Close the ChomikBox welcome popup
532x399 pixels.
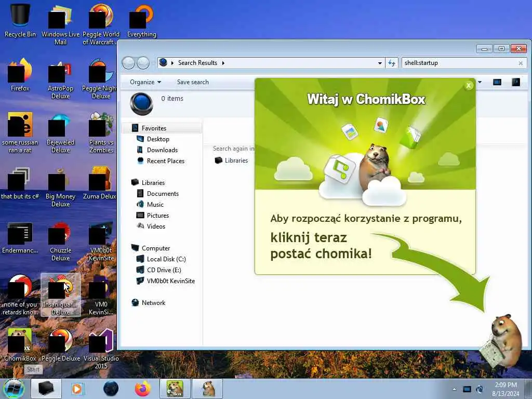click(469, 86)
